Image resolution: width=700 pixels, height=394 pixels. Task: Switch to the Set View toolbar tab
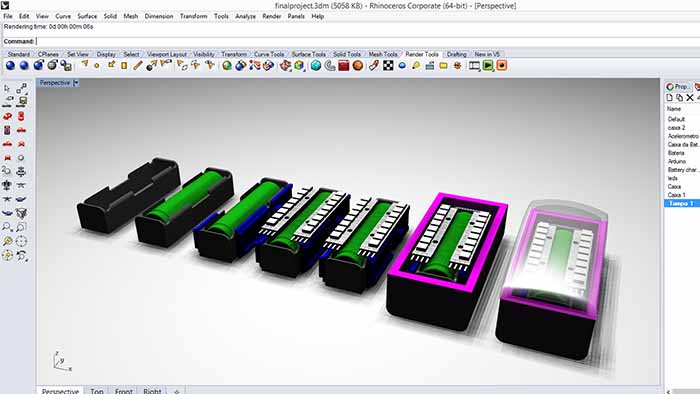(x=78, y=54)
